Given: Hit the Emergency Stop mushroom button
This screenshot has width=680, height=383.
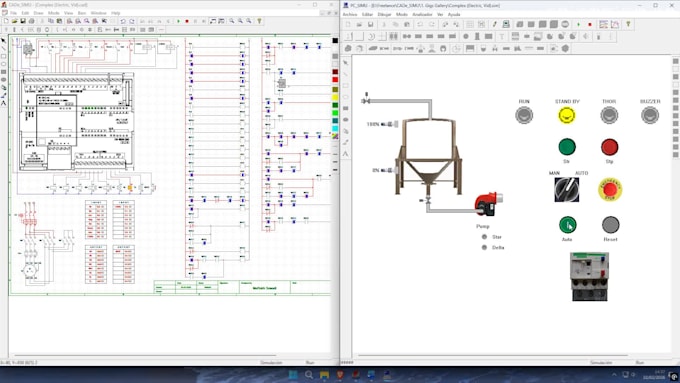Looking at the screenshot, I should point(610,190).
